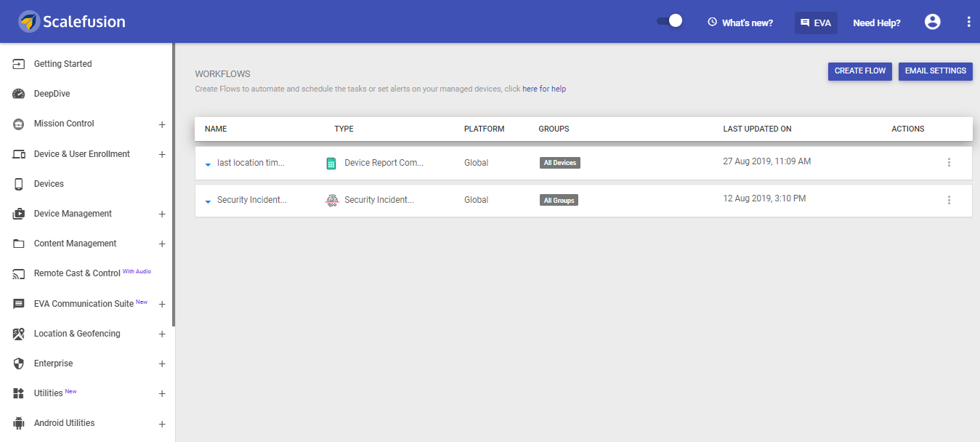This screenshot has height=442, width=980.
Task: Click the CREATE FLOW button
Action: (x=860, y=71)
